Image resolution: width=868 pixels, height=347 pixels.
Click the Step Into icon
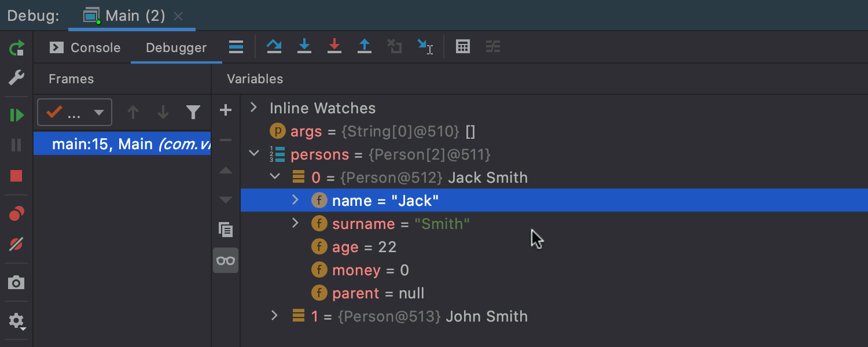(x=304, y=47)
